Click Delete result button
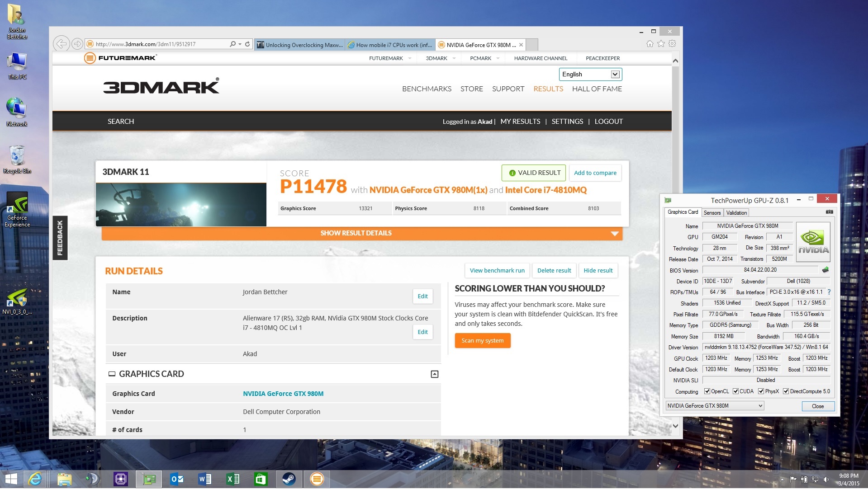 click(554, 271)
